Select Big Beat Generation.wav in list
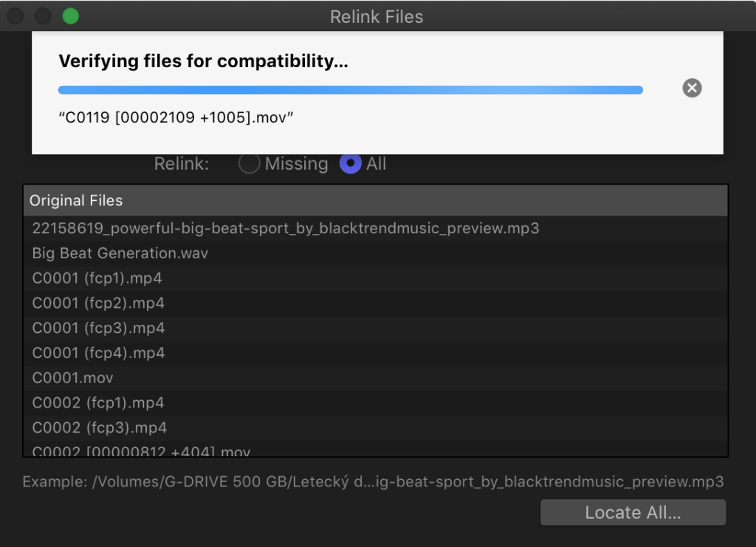The width and height of the screenshot is (756, 547). (375, 253)
